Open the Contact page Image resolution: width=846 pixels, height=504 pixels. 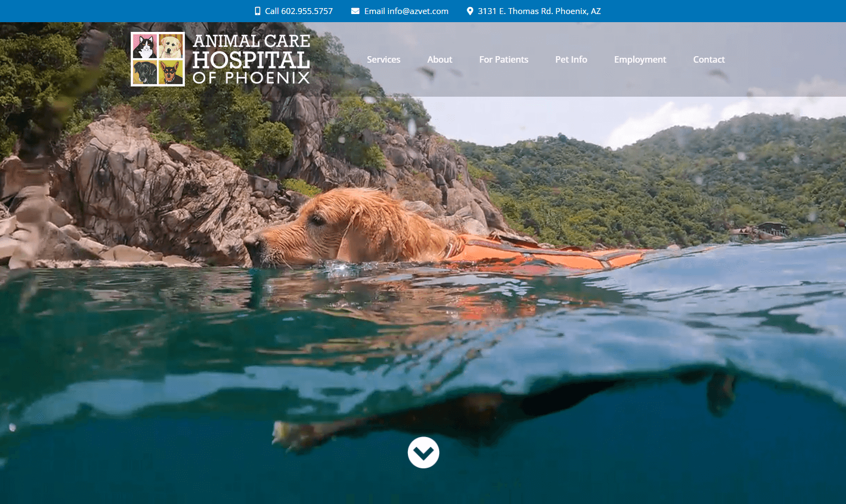tap(709, 59)
